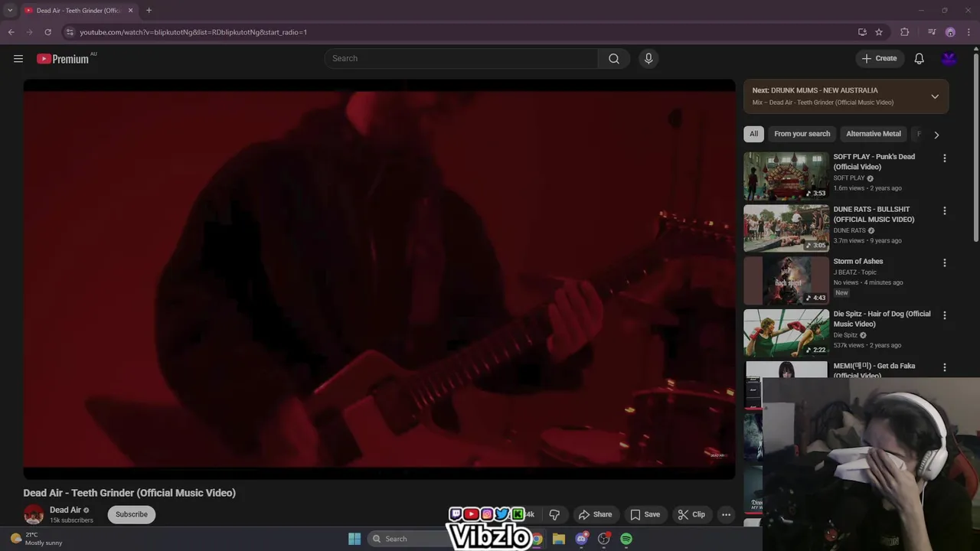This screenshot has width=980, height=551.
Task: Open Die Spitz Hair of Dog thumbnail
Action: pos(786,333)
